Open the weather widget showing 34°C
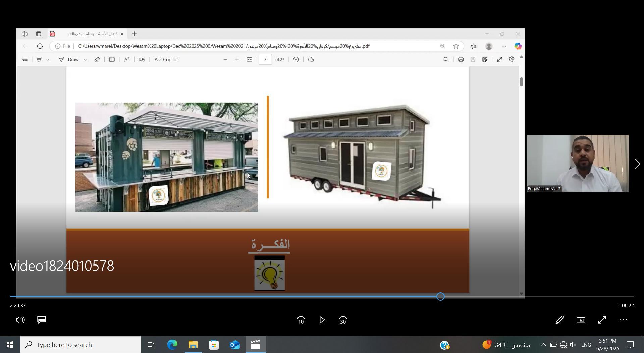The height and width of the screenshot is (353, 644). (506, 345)
